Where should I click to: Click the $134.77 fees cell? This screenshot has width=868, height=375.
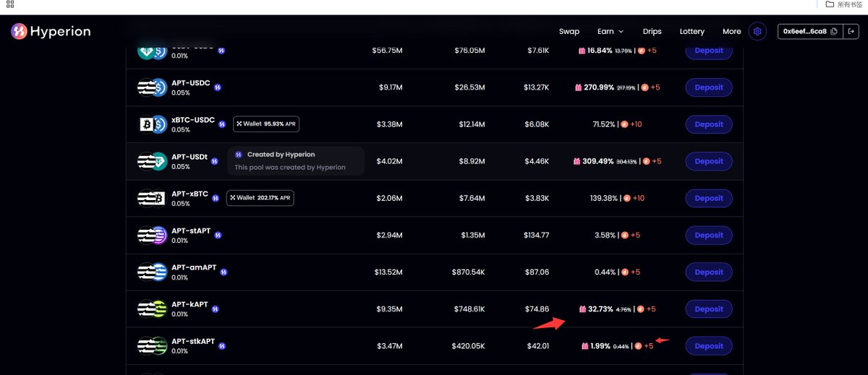537,235
